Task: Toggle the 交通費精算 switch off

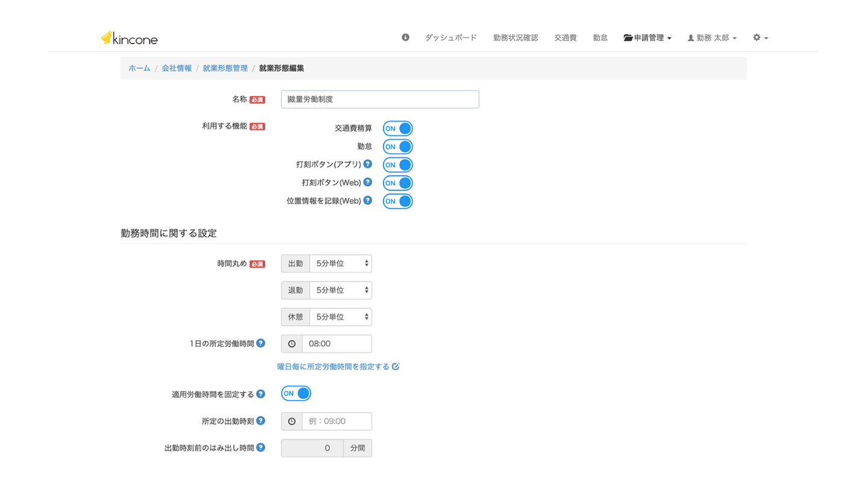Action: pyautogui.click(x=398, y=128)
